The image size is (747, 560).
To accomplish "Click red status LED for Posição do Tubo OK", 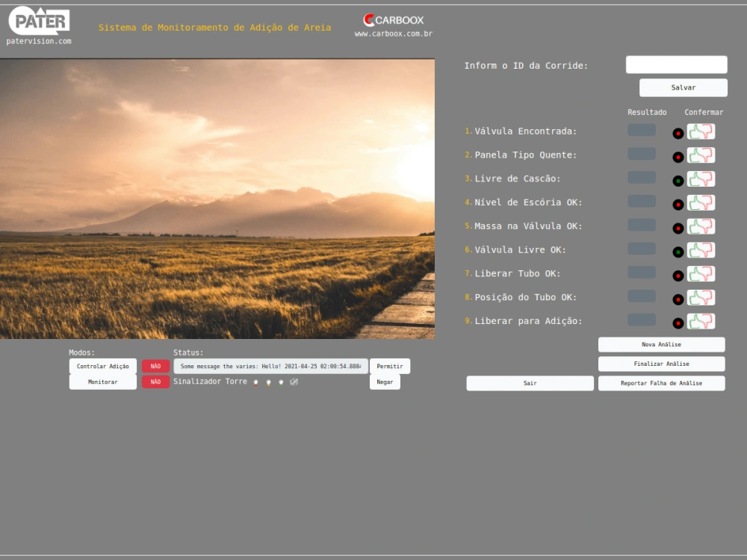I will point(678,299).
